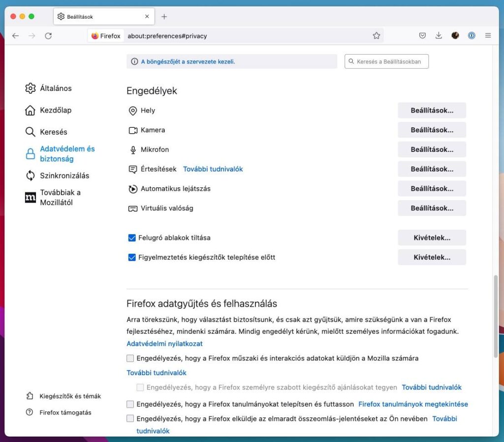Screen dimensions: 504x442
Task: Click the Hely location pin icon
Action: tap(133, 111)
